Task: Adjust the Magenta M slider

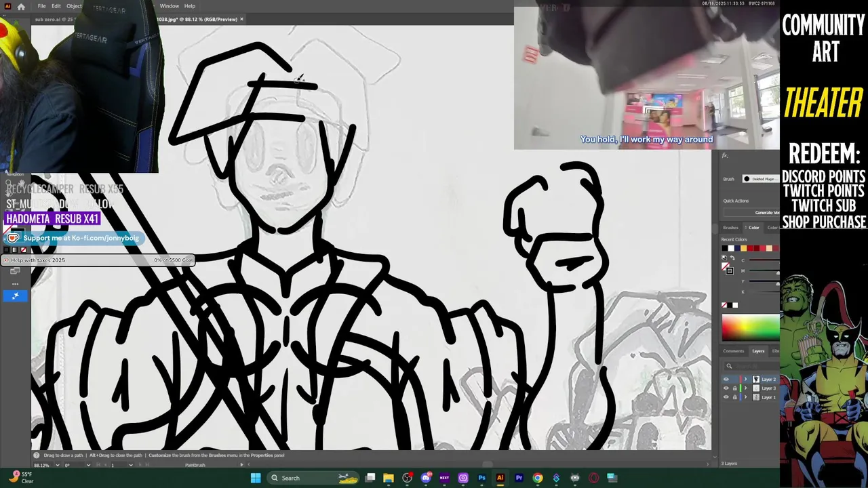Action: pyautogui.click(x=764, y=271)
